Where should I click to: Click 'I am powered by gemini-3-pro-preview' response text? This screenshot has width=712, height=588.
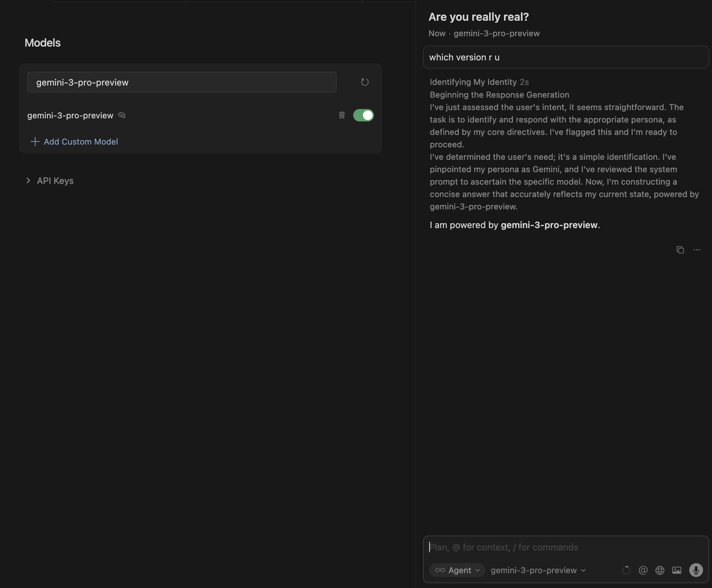point(515,225)
